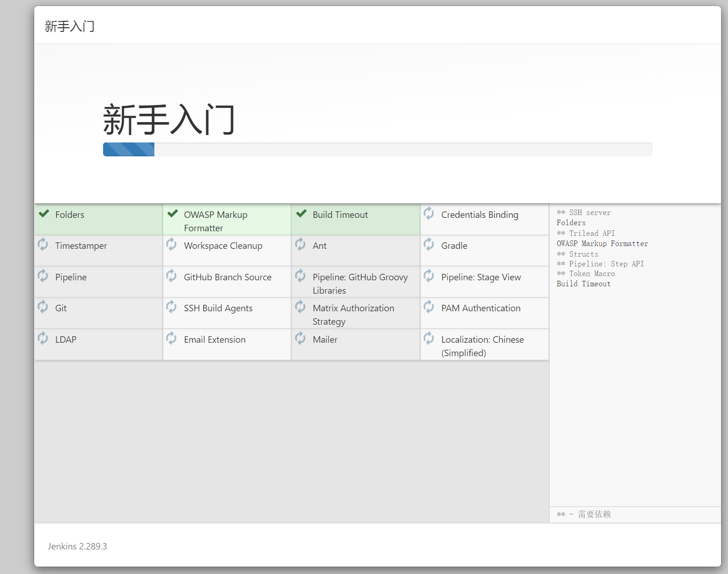Image resolution: width=728 pixels, height=574 pixels.
Task: Select the Pipeline plugin name in grid
Action: (x=71, y=277)
